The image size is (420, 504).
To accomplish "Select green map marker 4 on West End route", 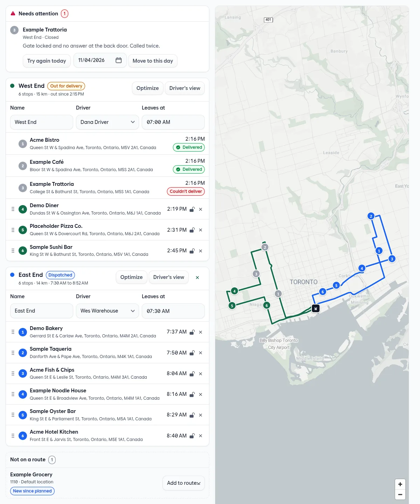I will click(234, 291).
